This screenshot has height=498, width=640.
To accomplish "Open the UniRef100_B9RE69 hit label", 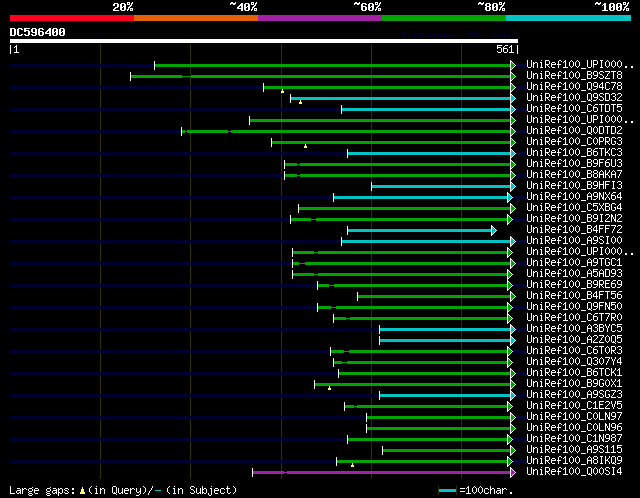I will pos(574,285).
